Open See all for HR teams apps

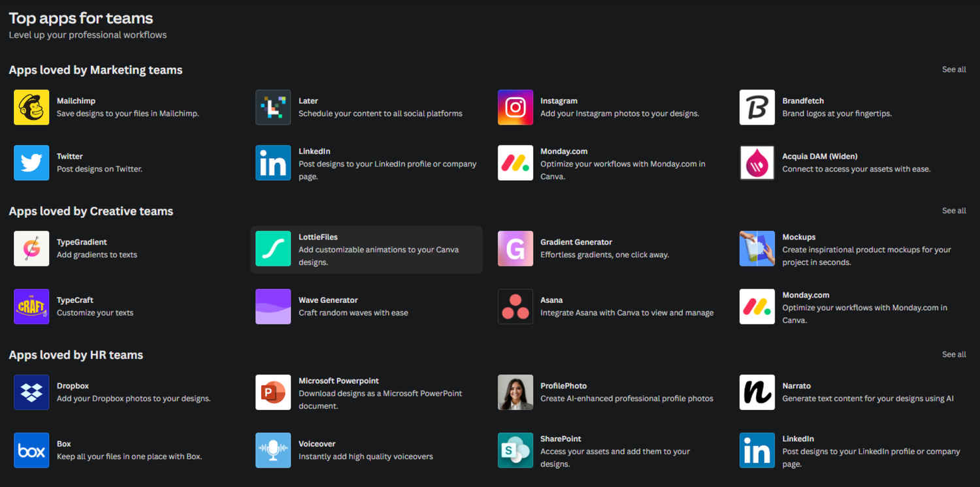pyautogui.click(x=953, y=354)
